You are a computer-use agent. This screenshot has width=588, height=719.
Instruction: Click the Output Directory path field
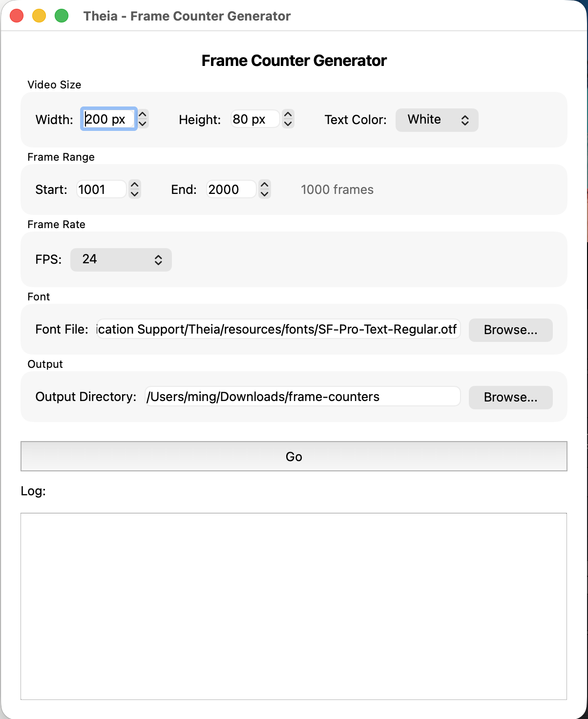pos(303,397)
